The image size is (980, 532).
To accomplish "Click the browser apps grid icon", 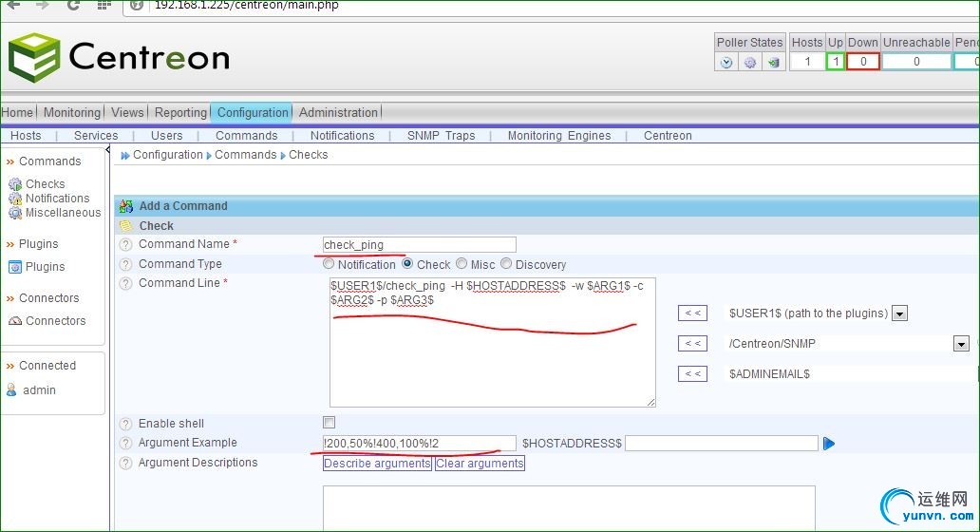I will tap(104, 5).
